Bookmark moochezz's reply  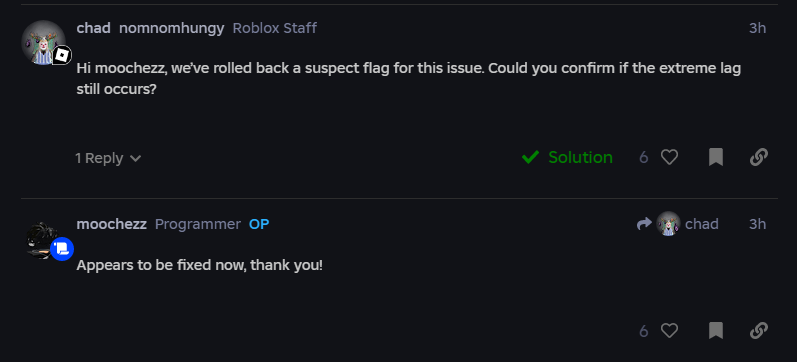point(716,331)
